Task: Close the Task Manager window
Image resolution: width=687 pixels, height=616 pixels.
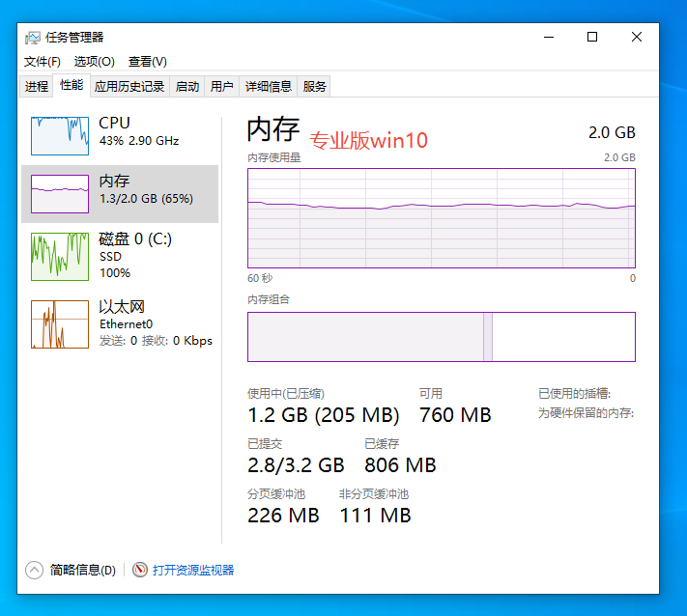Action: [636, 38]
